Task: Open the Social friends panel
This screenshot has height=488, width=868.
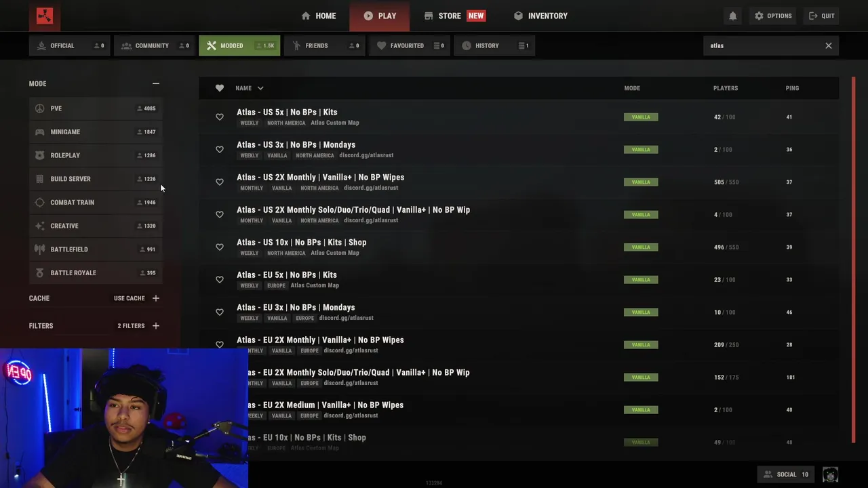Action: click(x=786, y=474)
